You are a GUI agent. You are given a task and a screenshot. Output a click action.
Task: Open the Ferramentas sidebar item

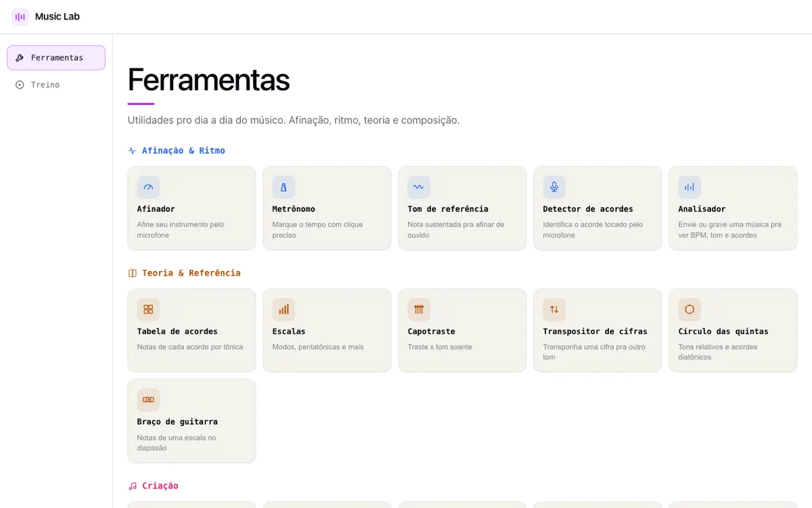tap(56, 58)
